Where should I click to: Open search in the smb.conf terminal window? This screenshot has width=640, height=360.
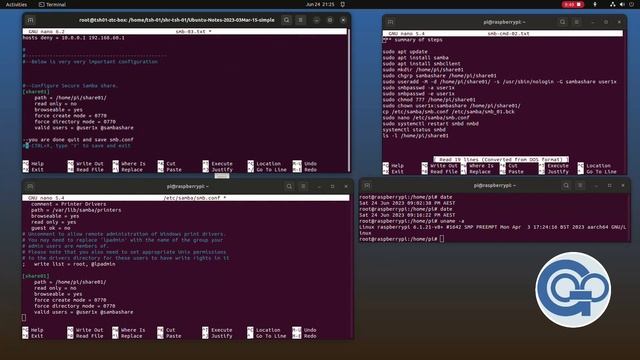coord(289,186)
